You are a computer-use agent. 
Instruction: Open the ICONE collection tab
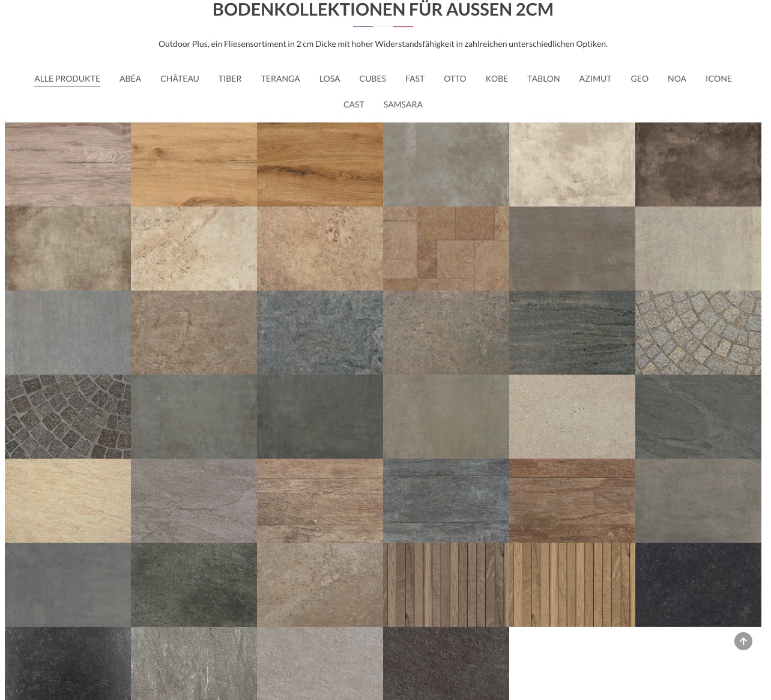coord(718,79)
